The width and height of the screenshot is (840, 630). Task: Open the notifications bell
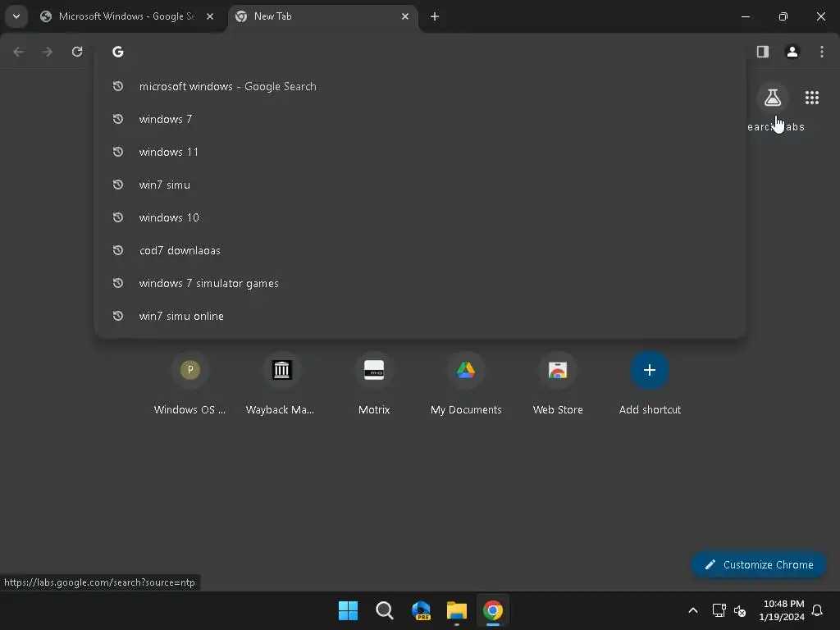coord(818,610)
